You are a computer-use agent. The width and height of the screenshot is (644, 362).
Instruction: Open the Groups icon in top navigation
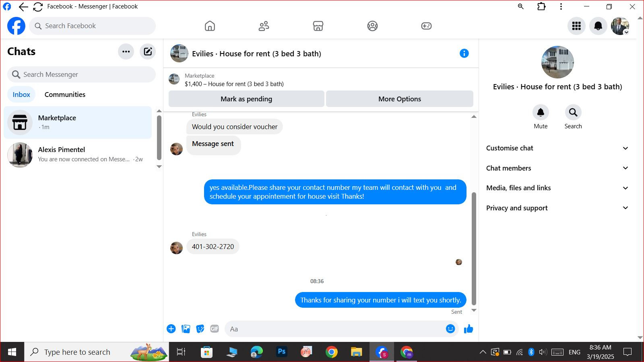pos(372,26)
